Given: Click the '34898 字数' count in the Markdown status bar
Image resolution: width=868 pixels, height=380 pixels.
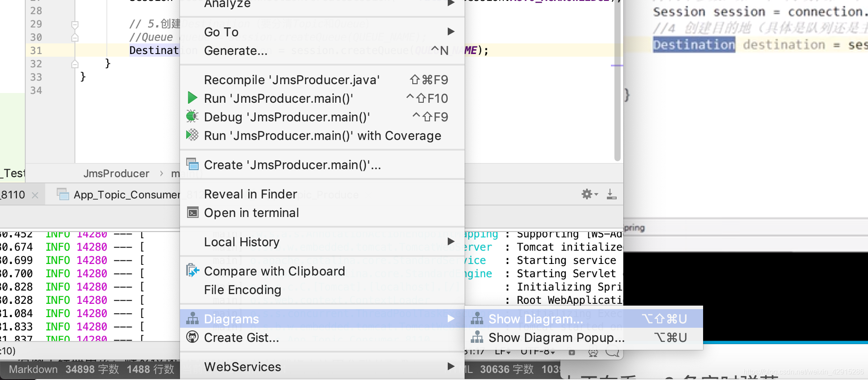Looking at the screenshot, I should [92, 369].
